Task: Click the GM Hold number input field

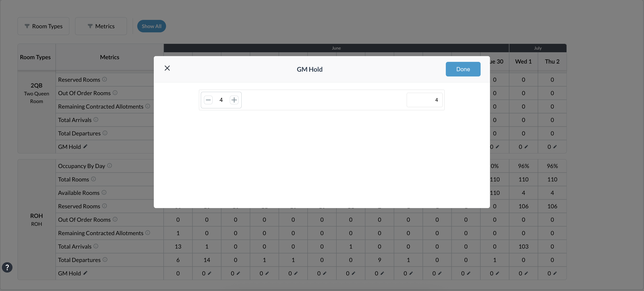Action: [x=424, y=100]
